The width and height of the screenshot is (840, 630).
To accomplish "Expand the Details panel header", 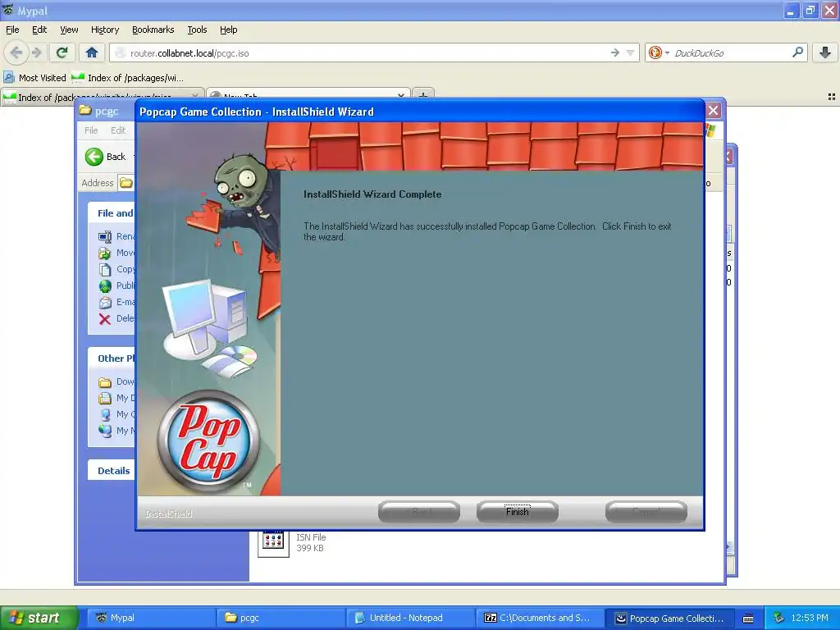I will (x=112, y=470).
